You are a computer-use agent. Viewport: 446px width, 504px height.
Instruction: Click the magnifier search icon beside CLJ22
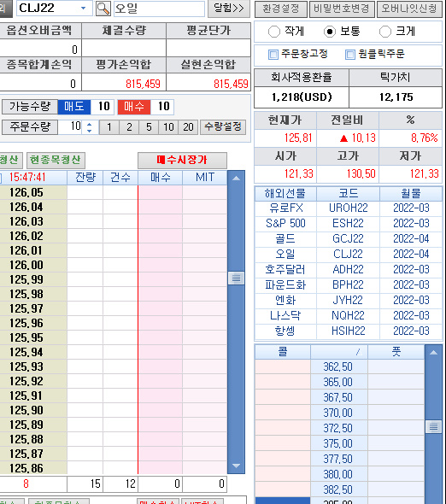pyautogui.click(x=103, y=9)
